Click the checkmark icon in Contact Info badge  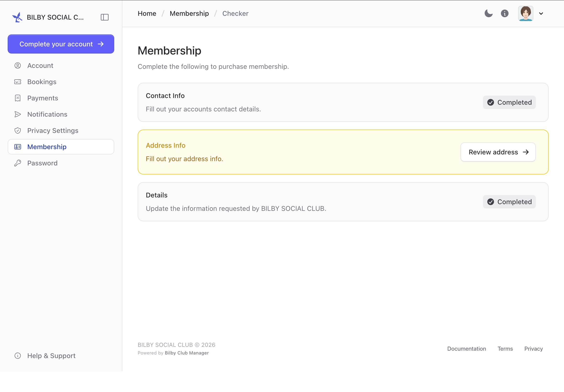491,102
